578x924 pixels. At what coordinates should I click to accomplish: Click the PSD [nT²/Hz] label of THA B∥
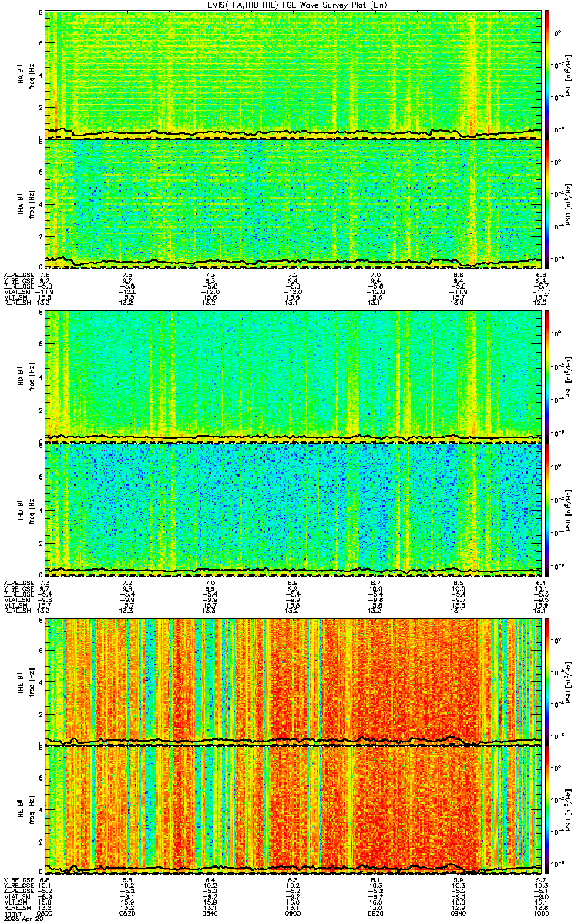point(568,204)
